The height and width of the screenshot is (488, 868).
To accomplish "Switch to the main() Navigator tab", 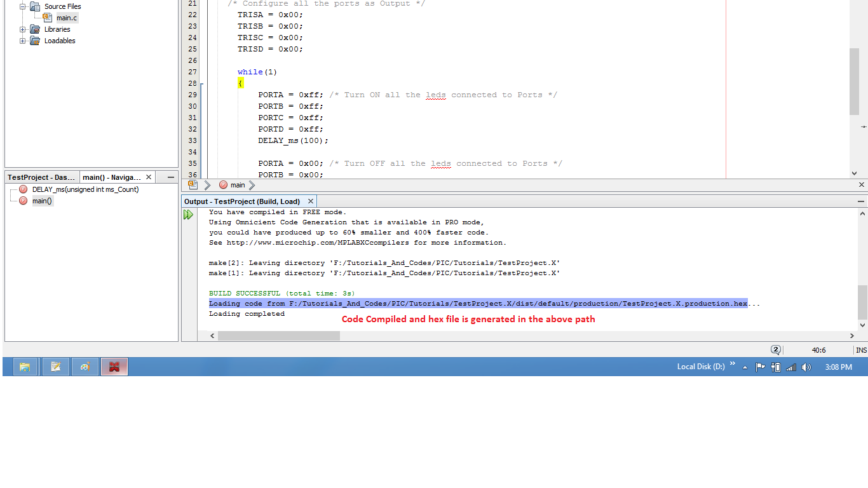I will pyautogui.click(x=112, y=177).
